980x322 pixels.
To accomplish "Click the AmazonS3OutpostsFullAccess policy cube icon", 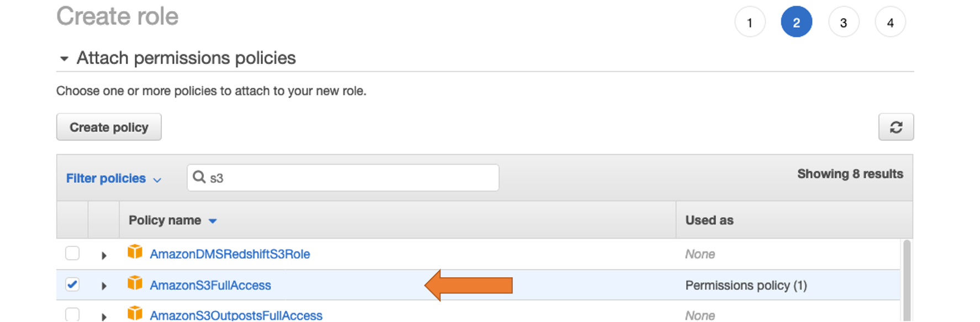I will pyautogui.click(x=135, y=313).
